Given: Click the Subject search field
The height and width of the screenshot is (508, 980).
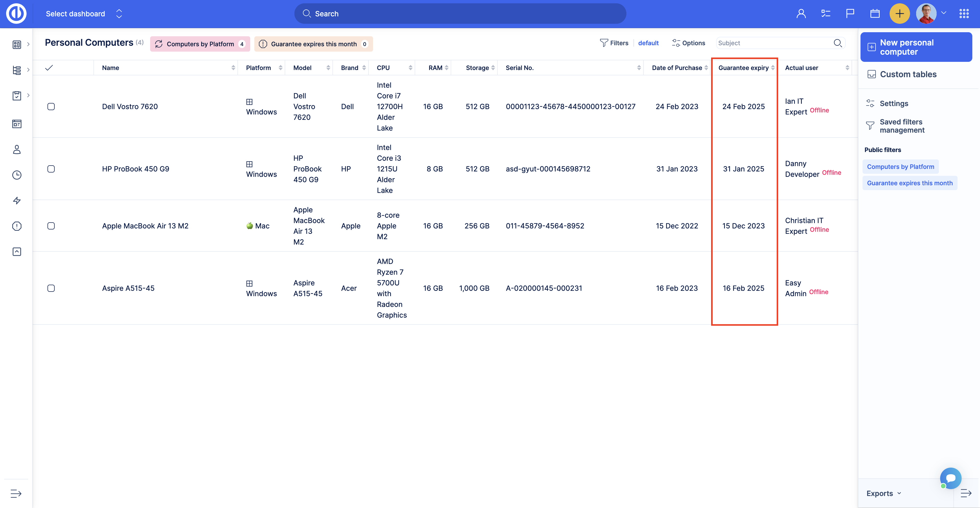Looking at the screenshot, I should 773,43.
